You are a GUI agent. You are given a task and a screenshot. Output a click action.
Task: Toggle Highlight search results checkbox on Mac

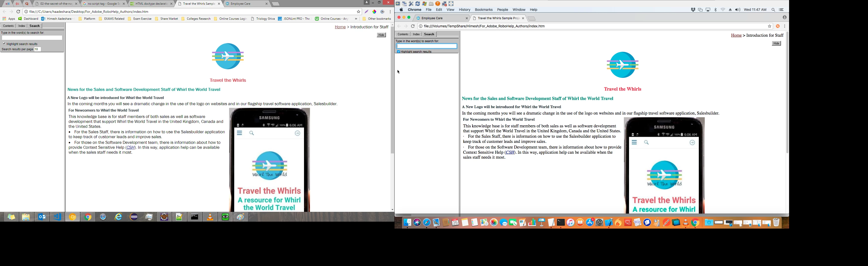coord(398,52)
